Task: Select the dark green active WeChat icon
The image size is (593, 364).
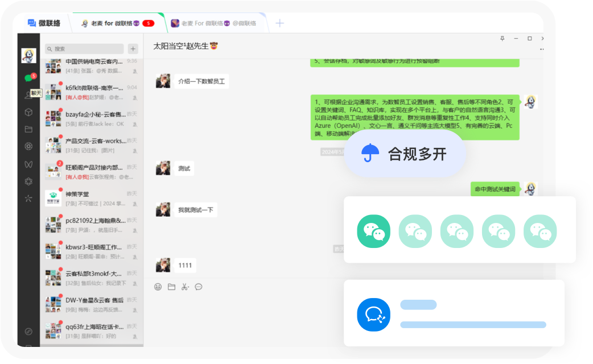Action: [x=373, y=230]
